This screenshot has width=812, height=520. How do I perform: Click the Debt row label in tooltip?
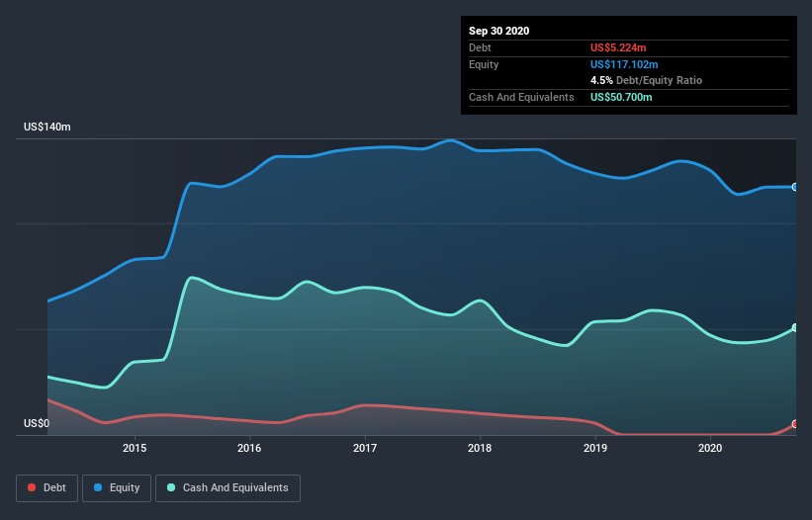[x=480, y=47]
